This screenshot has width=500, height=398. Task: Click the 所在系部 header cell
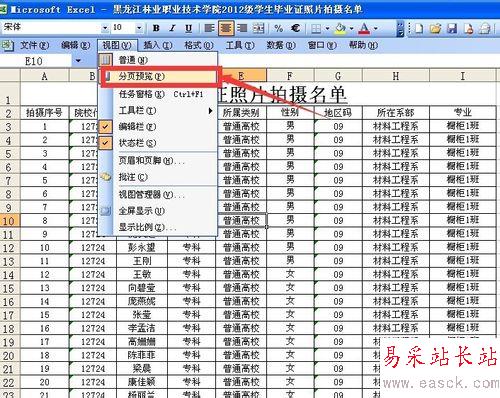(396, 113)
